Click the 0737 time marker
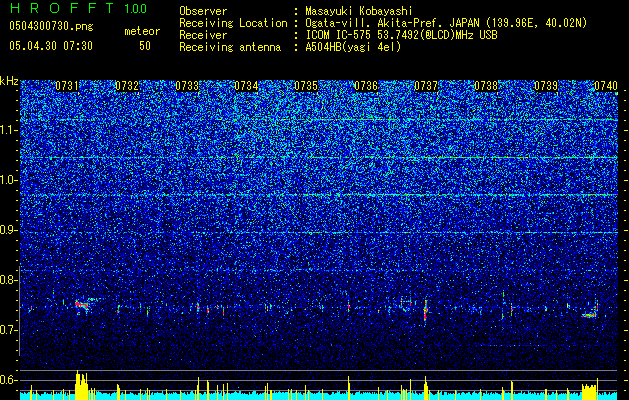The width and height of the screenshot is (629, 400). (426, 86)
